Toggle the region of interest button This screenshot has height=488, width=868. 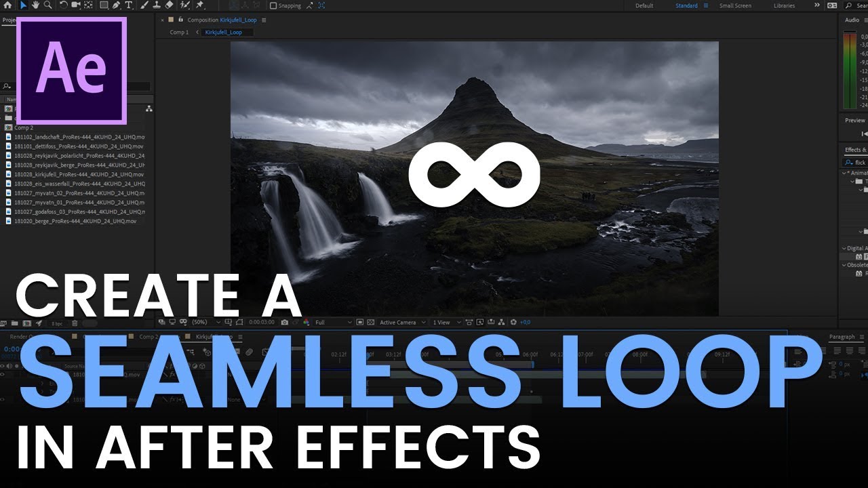[359, 323]
